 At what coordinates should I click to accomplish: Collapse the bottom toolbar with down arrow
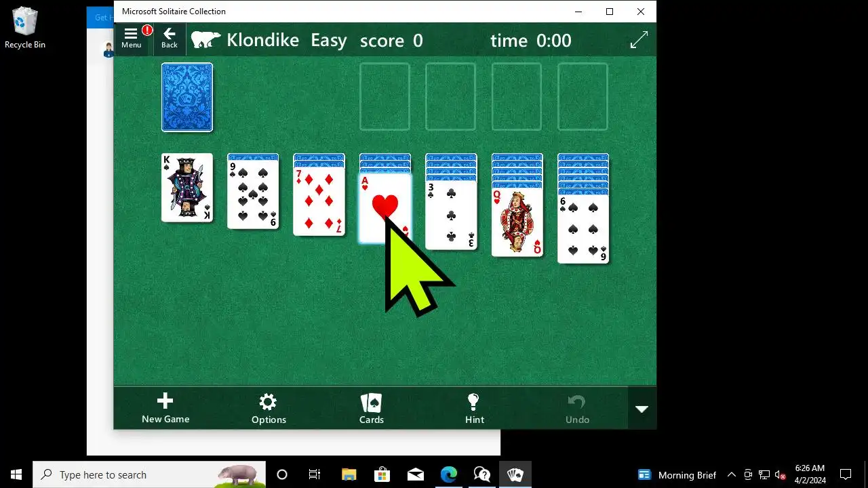tap(642, 409)
